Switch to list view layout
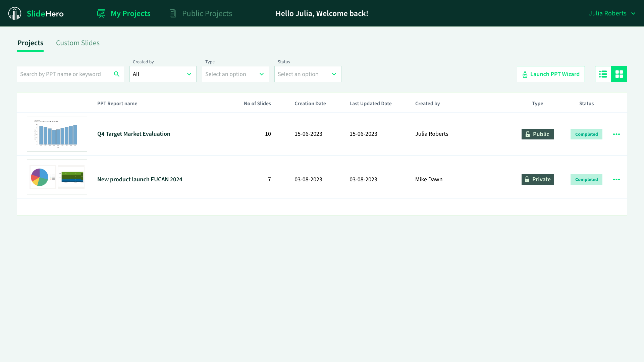This screenshot has height=362, width=644. (603, 74)
